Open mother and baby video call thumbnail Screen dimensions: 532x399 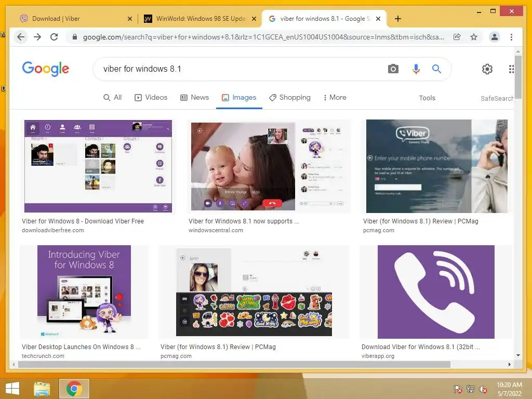270,166
